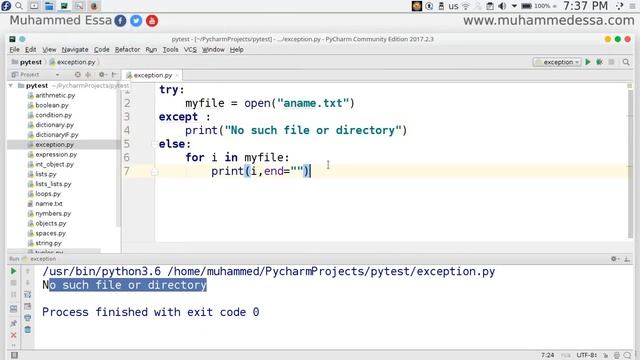Open the Twitter link icon
Image resolution: width=640 pixels, height=360 pixels.
pos(136,20)
